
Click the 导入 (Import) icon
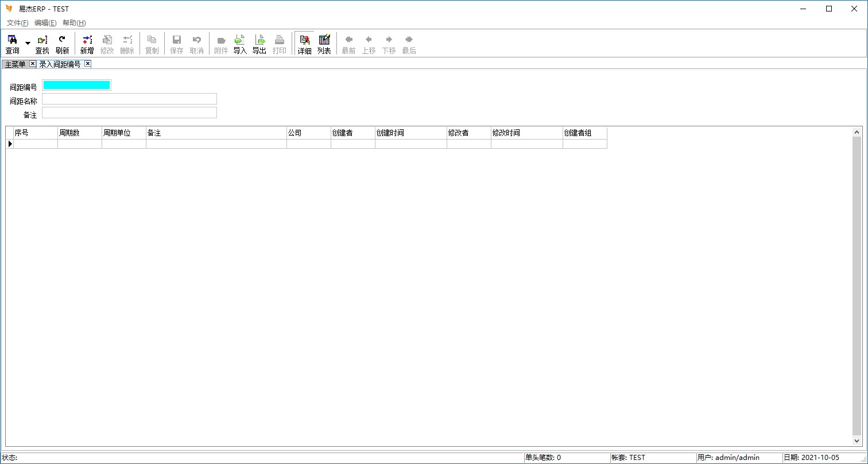tap(240, 44)
